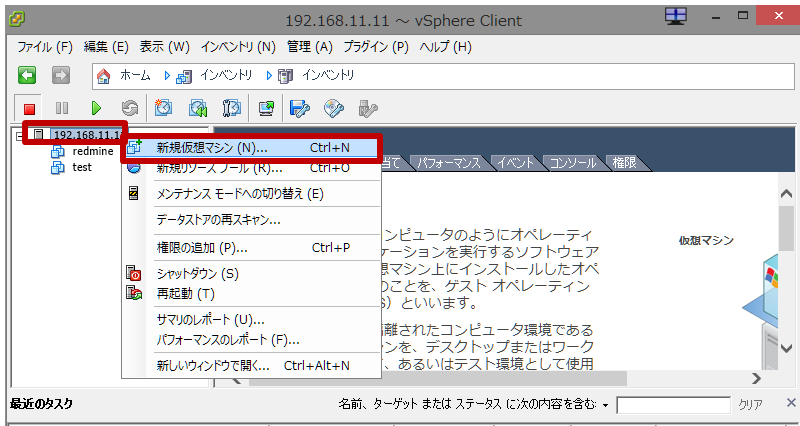Click the vSphere Client title bar icon
The width and height of the screenshot is (800, 426).
coord(17,20)
